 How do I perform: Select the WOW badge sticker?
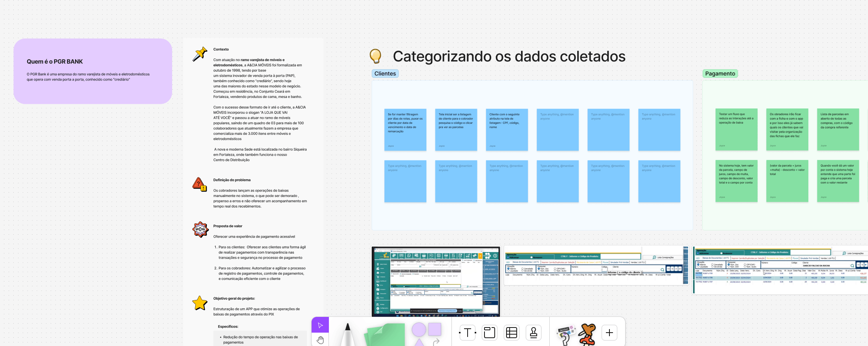200,229
